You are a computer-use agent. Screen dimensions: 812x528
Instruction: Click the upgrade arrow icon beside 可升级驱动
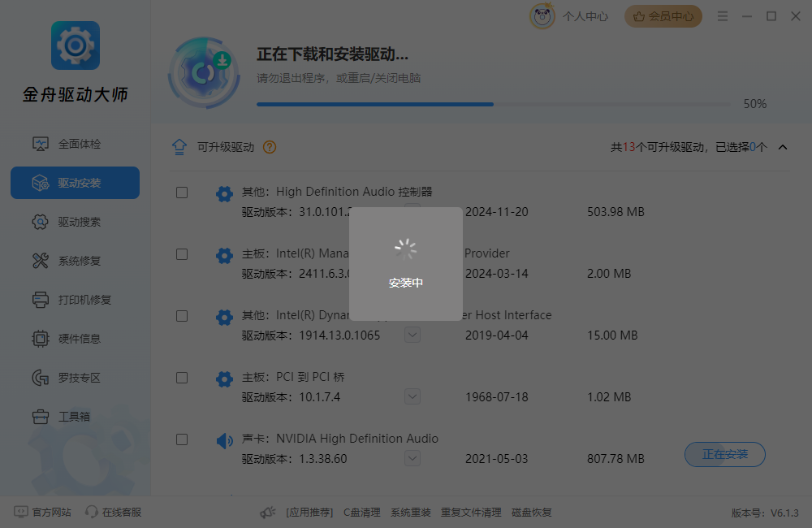tap(179, 147)
